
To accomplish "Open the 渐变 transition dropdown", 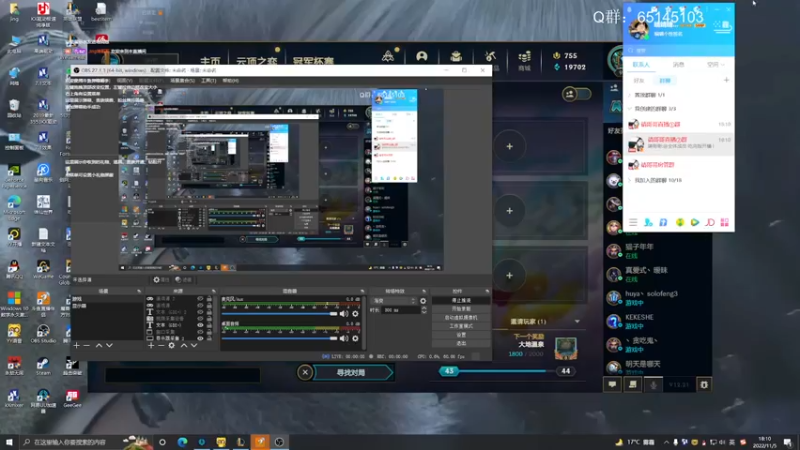I will coord(394,301).
